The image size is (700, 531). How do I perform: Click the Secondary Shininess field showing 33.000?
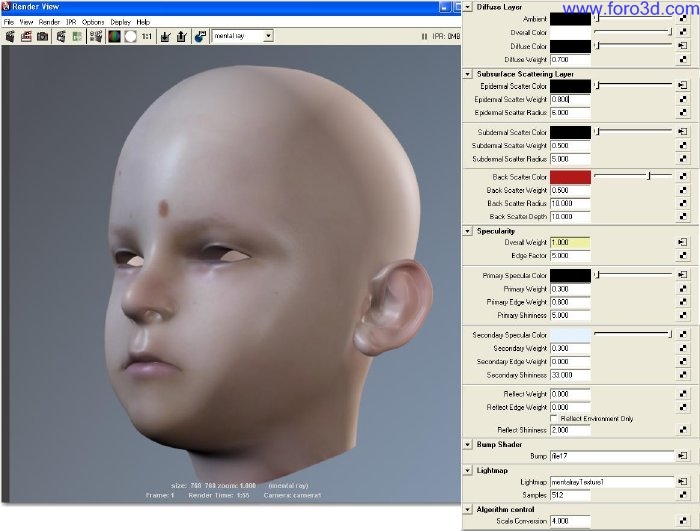(x=570, y=375)
